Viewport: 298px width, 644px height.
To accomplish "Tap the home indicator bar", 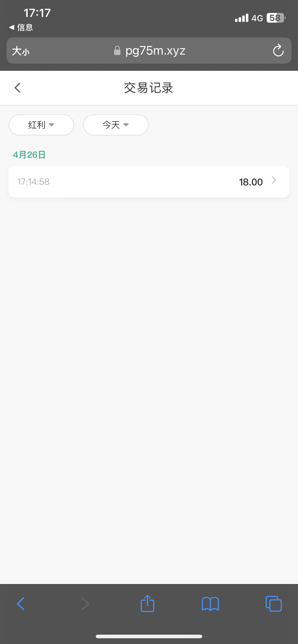I will (x=149, y=636).
